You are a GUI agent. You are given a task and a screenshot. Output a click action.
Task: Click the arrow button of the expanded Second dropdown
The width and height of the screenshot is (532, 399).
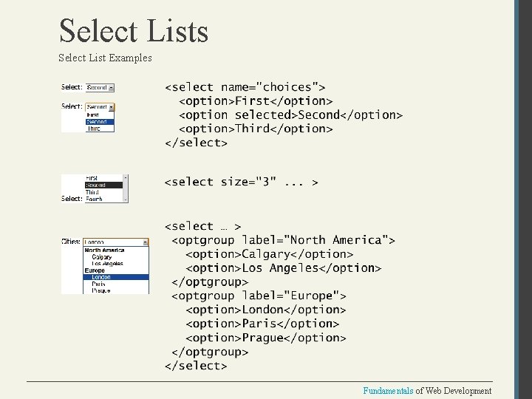(x=112, y=107)
